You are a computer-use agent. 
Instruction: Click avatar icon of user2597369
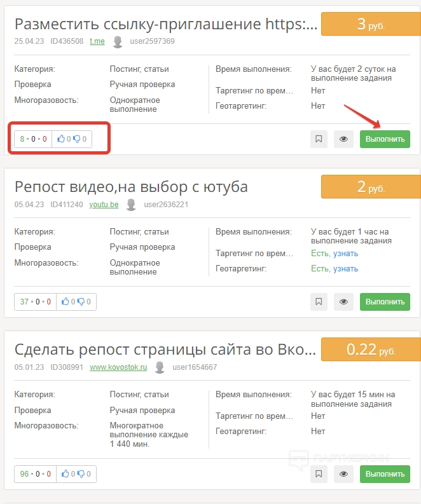[x=118, y=42]
